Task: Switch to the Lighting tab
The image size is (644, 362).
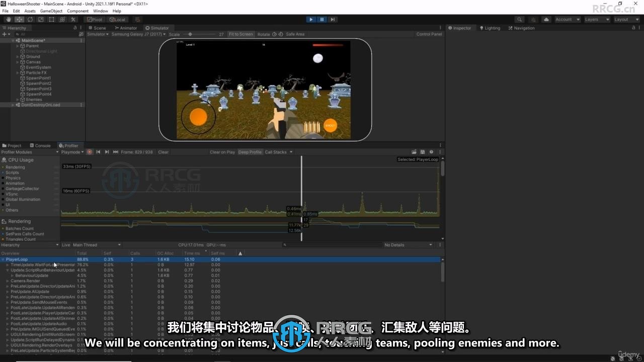Action: [490, 28]
